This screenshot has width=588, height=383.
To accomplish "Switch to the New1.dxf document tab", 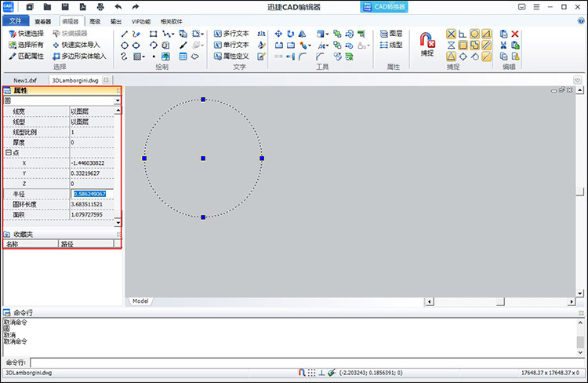I will pos(25,80).
